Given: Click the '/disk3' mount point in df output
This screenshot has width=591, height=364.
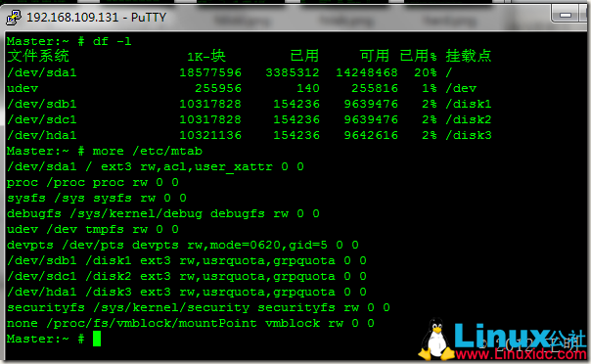Looking at the screenshot, I should (469, 135).
